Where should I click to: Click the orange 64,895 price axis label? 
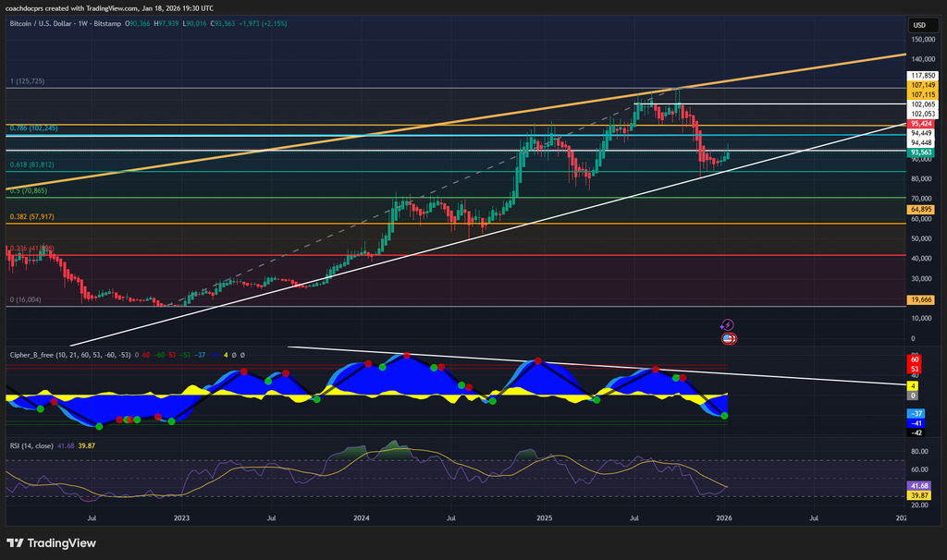921,210
